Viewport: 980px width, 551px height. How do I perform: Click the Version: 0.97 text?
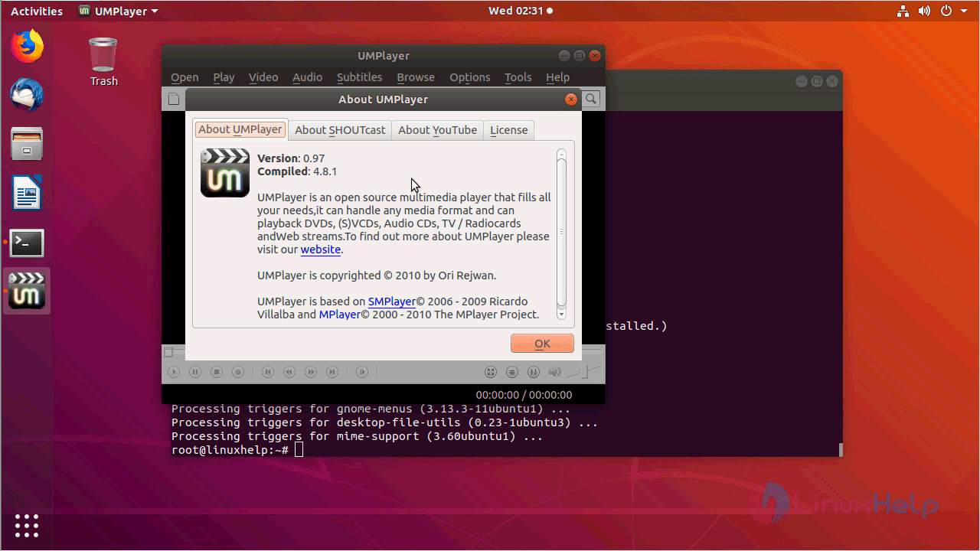coord(291,158)
